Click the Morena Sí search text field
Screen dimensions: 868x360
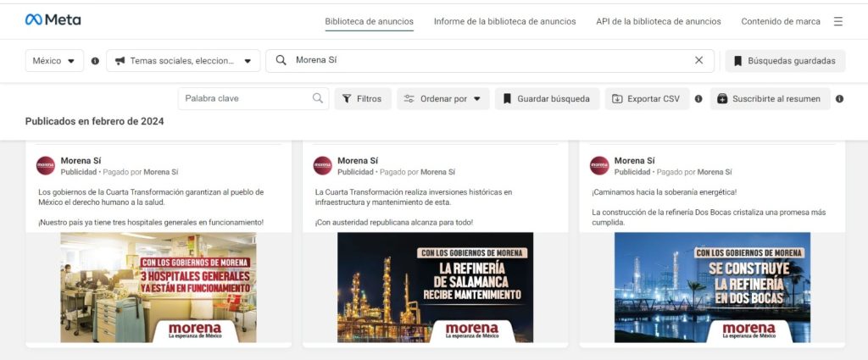pos(490,60)
